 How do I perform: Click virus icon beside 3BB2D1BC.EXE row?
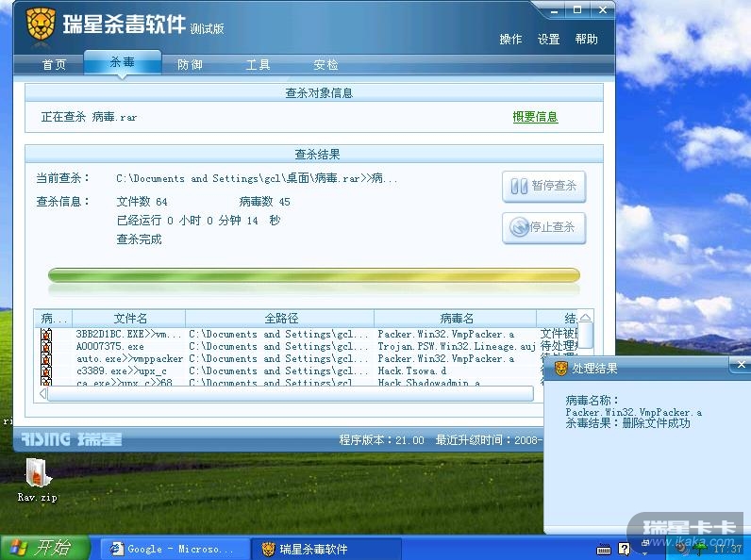(46, 335)
